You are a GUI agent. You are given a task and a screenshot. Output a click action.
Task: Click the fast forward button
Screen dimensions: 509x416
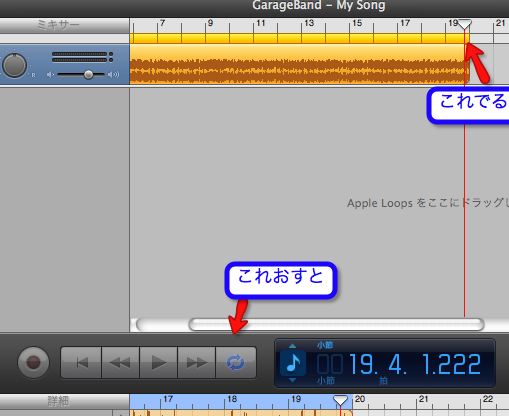pos(197,362)
